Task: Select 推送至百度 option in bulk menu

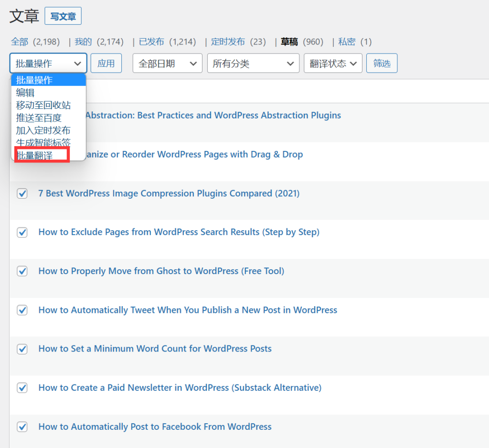Action: [39, 117]
